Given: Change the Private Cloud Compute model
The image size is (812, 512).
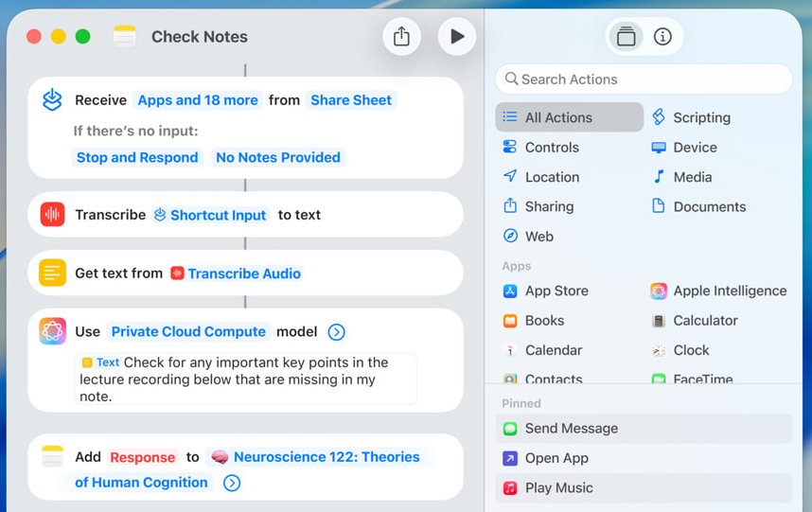Looking at the screenshot, I should click(x=188, y=332).
